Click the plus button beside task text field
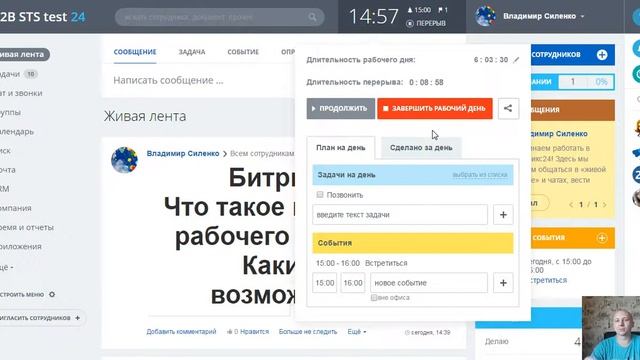Viewport: 640px width, 360px height. point(503,215)
